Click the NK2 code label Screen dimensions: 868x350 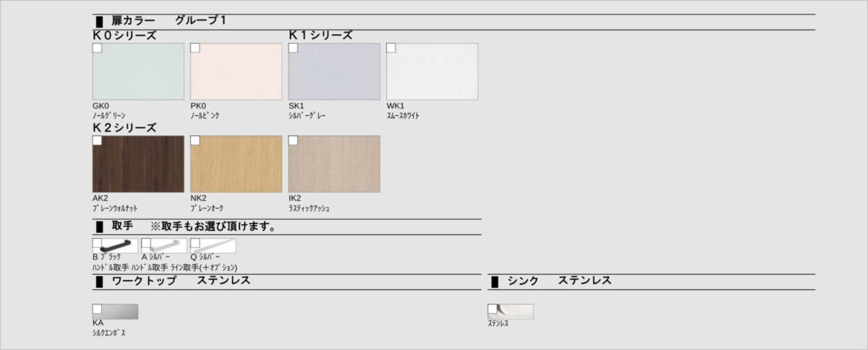pyautogui.click(x=198, y=198)
